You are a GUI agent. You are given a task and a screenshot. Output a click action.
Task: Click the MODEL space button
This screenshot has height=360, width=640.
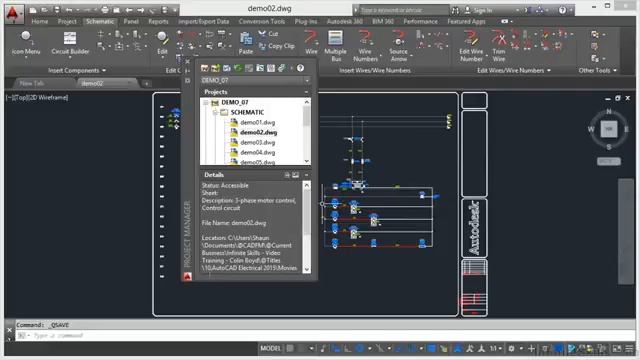(x=271, y=348)
